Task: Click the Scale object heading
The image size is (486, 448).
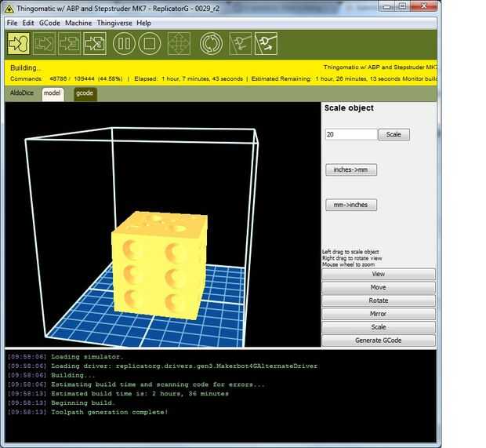Action: pos(349,108)
